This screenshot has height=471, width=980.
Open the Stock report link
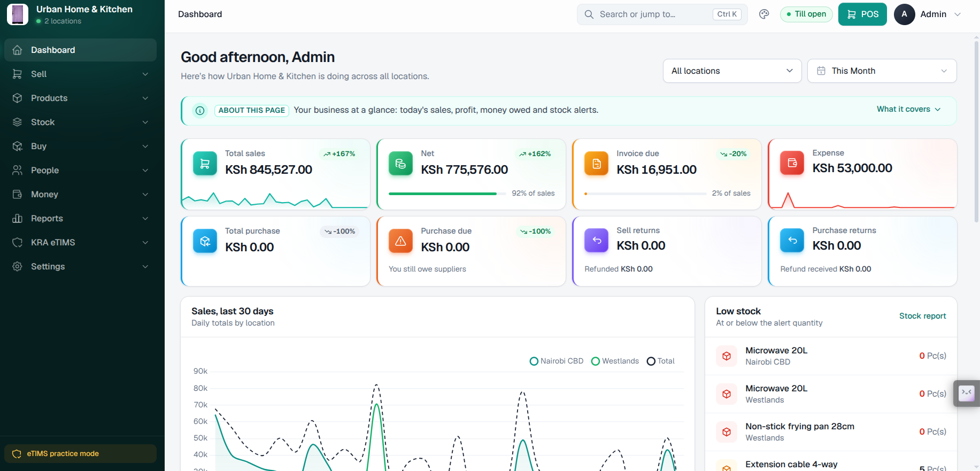tap(922, 316)
